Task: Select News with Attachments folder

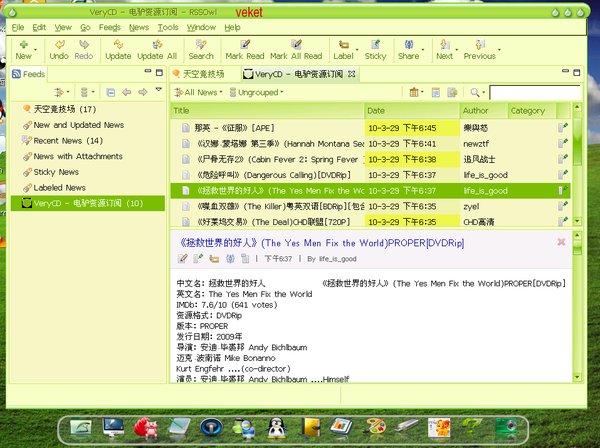Action: [78, 156]
